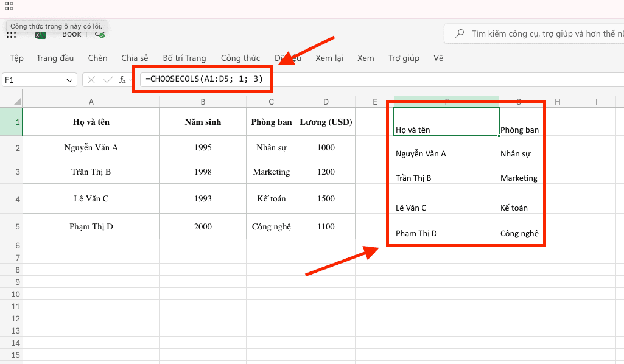Click cell C4 'Kế toán' in column C

(272, 198)
